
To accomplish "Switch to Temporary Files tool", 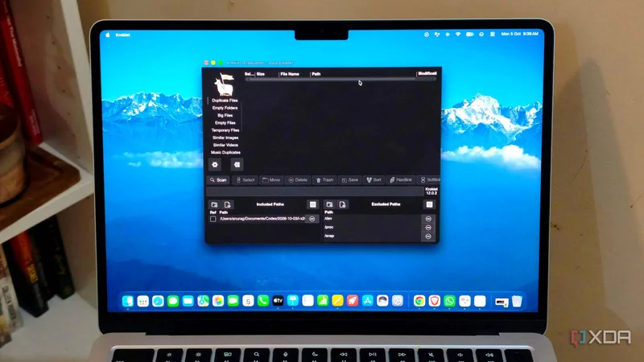I will pyautogui.click(x=225, y=130).
